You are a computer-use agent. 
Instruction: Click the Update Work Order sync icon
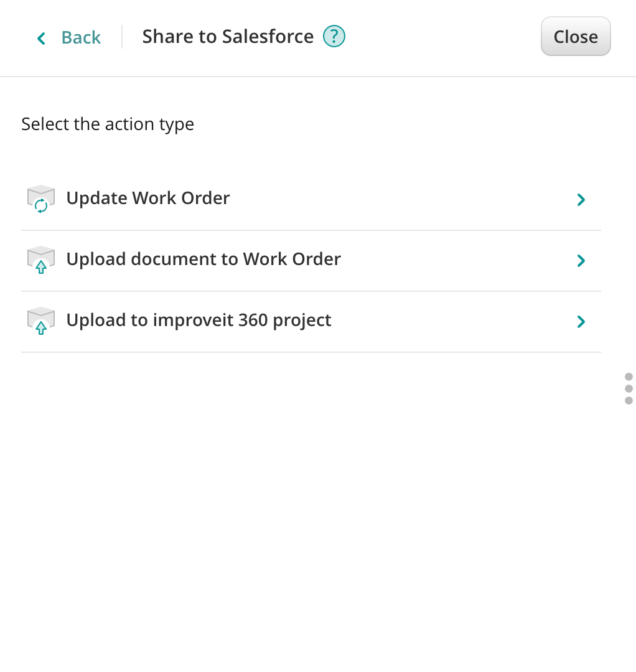(x=41, y=199)
